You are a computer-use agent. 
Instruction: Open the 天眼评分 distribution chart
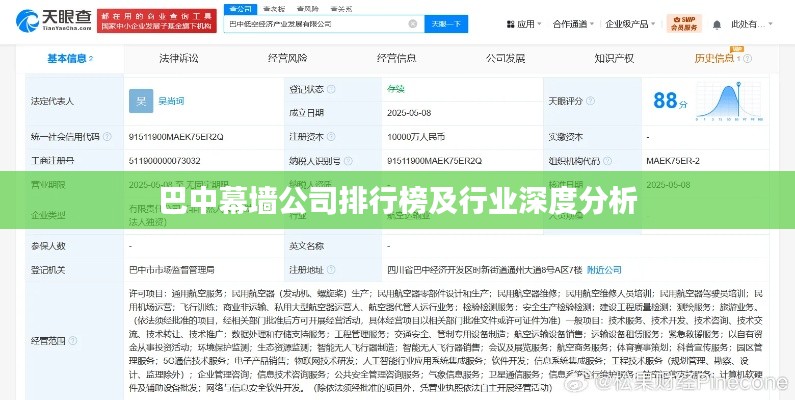click(x=729, y=101)
